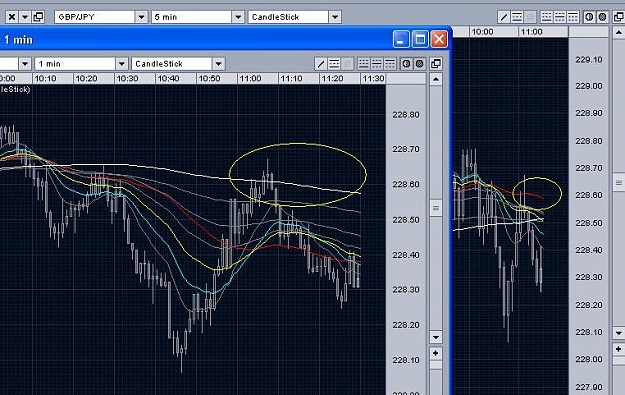Click the 229.10 price label in 5 min chart

(589, 60)
